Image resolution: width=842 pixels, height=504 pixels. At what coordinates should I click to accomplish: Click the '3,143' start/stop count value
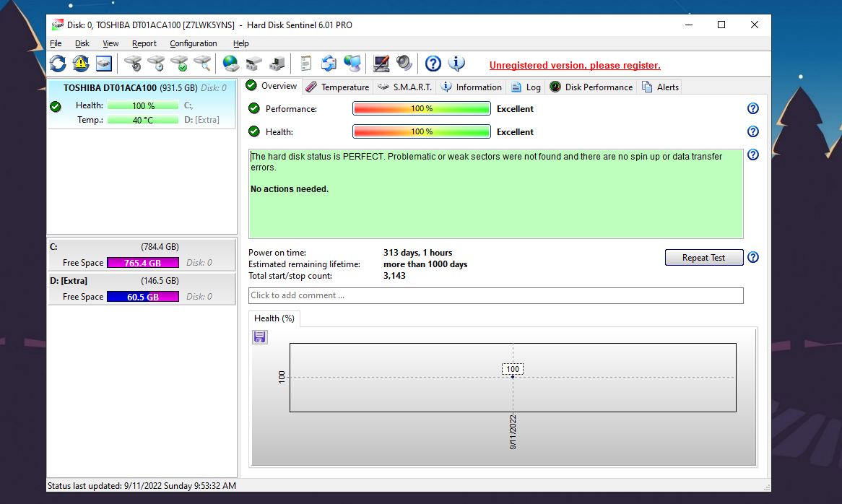[x=394, y=276]
